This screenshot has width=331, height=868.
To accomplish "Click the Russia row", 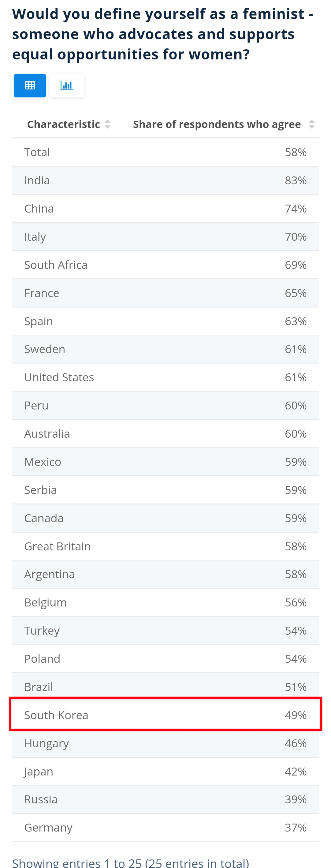I will tap(165, 799).
